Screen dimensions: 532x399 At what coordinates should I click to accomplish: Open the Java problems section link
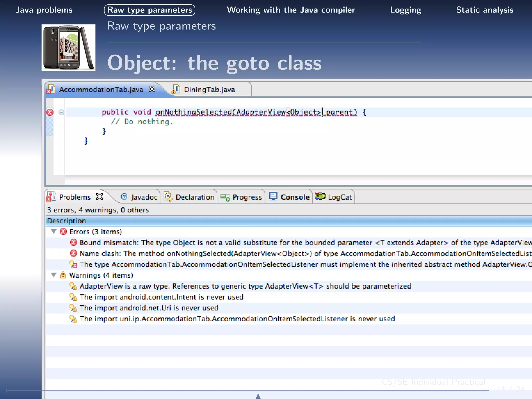(x=44, y=10)
